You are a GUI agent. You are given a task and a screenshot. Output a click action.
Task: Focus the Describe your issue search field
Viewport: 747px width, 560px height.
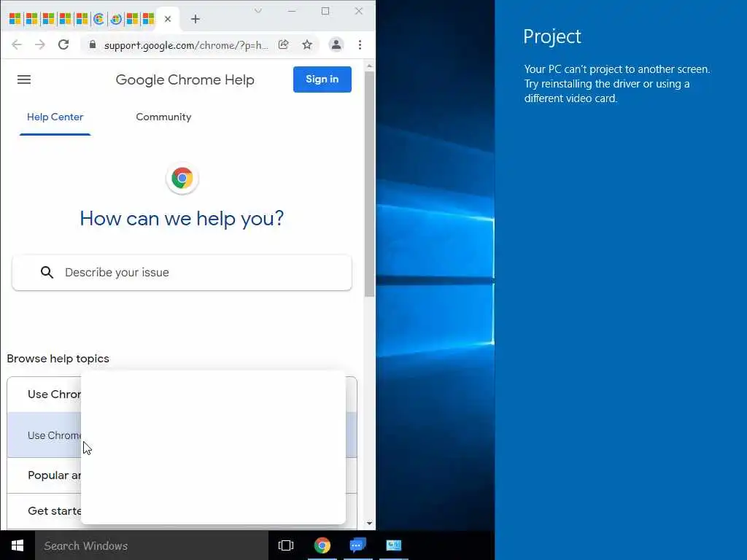(x=182, y=273)
